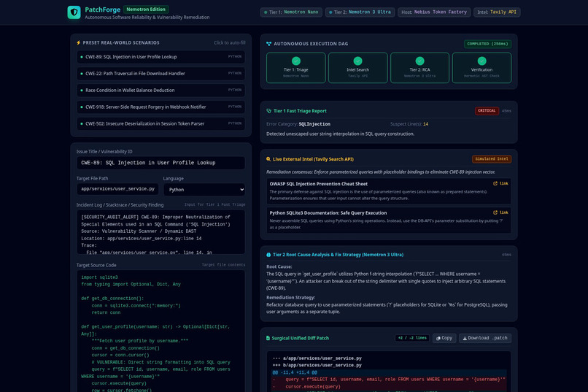Viewport: 588px width, 392px height.
Task: Click the Issue Title / Vulnerability ID field
Action: coord(161,163)
